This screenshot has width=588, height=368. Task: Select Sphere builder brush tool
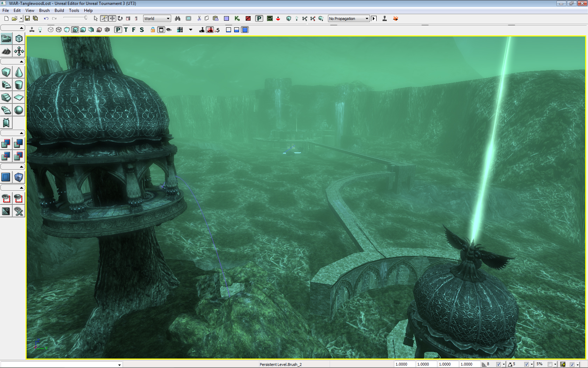[19, 110]
